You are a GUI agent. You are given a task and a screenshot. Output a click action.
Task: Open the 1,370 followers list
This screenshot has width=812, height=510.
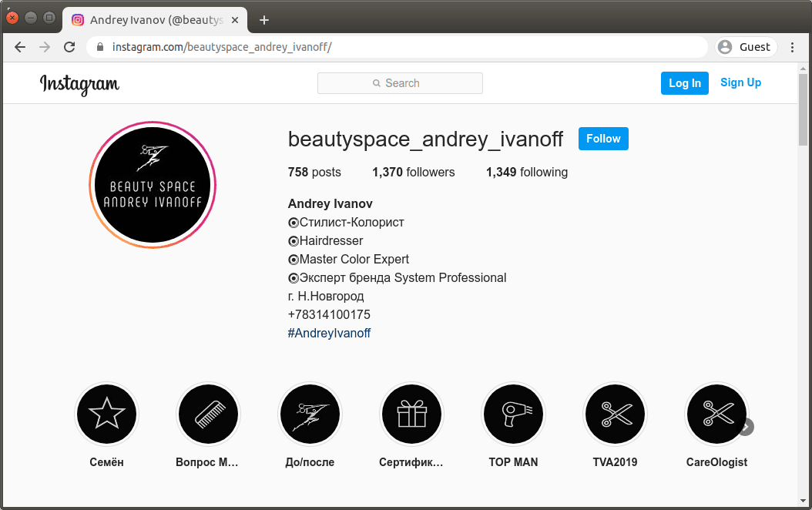[413, 172]
